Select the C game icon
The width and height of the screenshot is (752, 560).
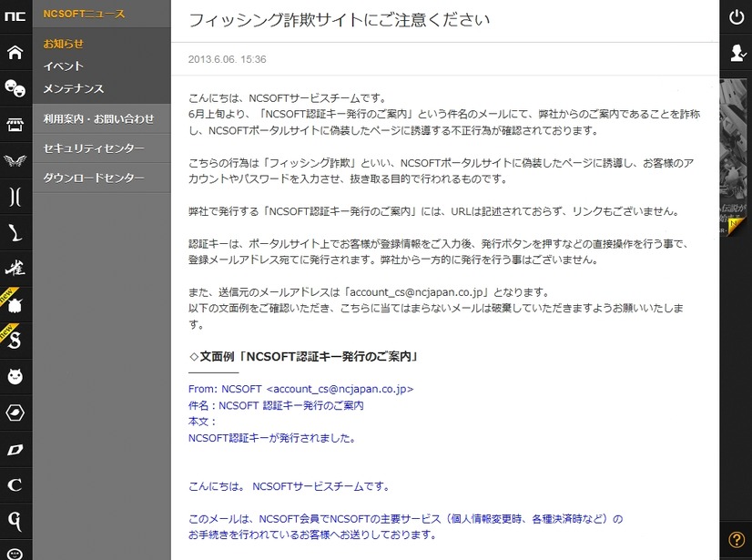click(x=15, y=484)
